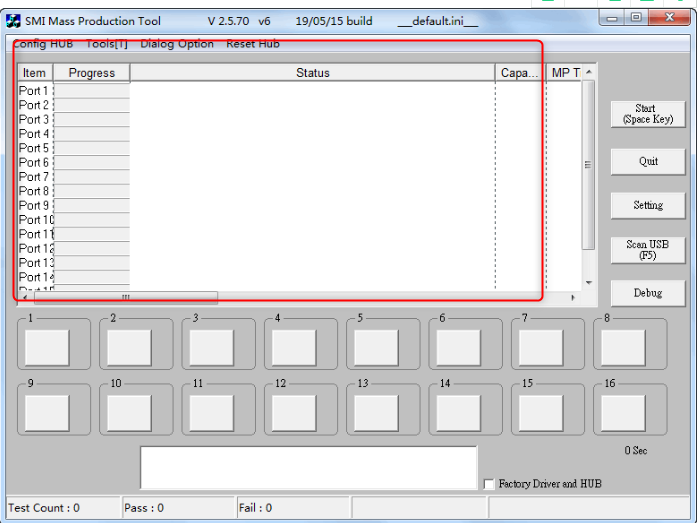Screen dimensions: 700x523
Task: Click the SMI Mass Production Tool title icon
Action: (x=13, y=21)
